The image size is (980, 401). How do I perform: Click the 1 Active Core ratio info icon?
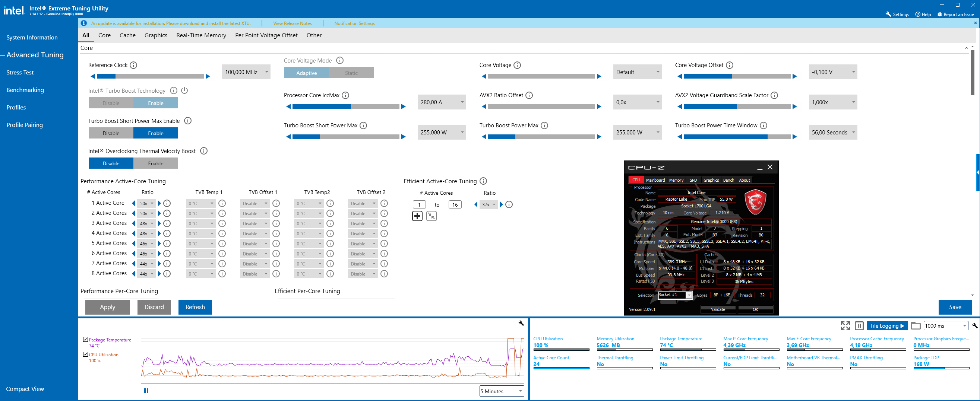(167, 203)
